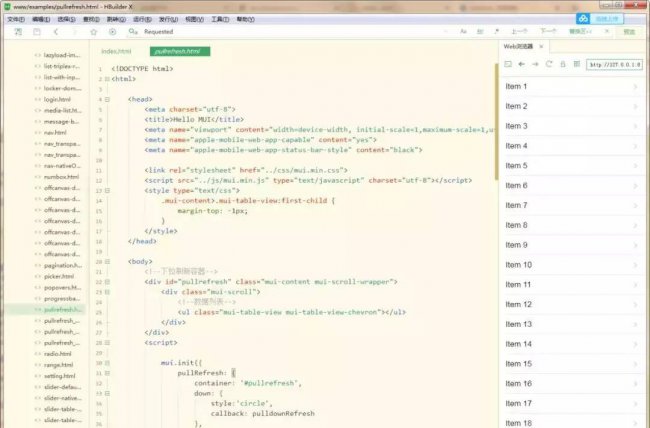The width and height of the screenshot is (650, 428).
Task: Click the lock icon in browser panel toolbar
Action: click(563, 64)
